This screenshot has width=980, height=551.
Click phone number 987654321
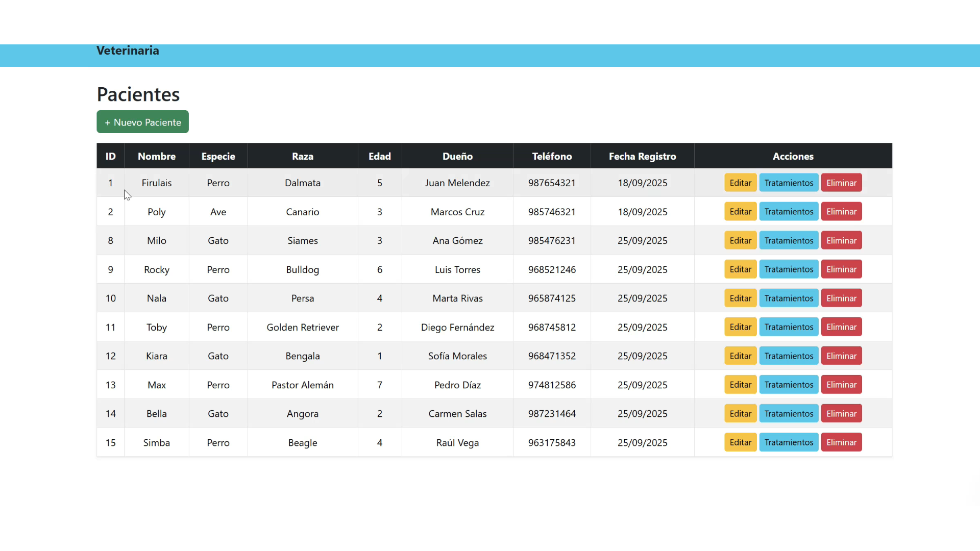tap(552, 183)
